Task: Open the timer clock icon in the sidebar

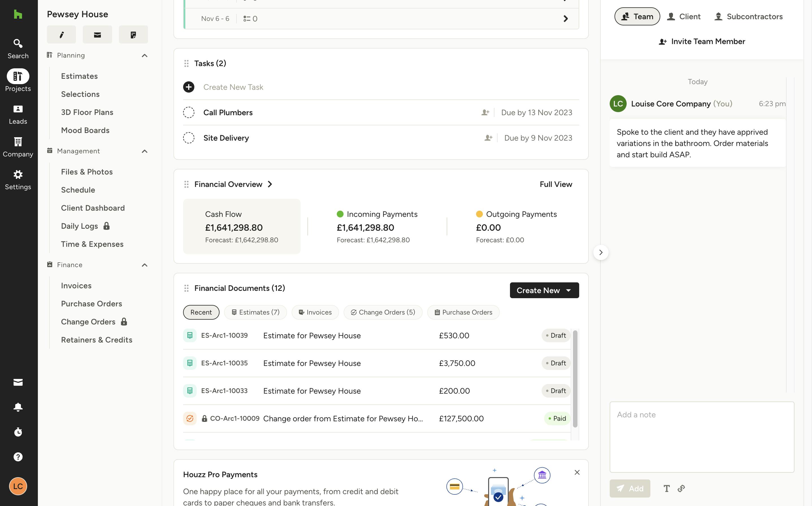Action: pos(18,432)
